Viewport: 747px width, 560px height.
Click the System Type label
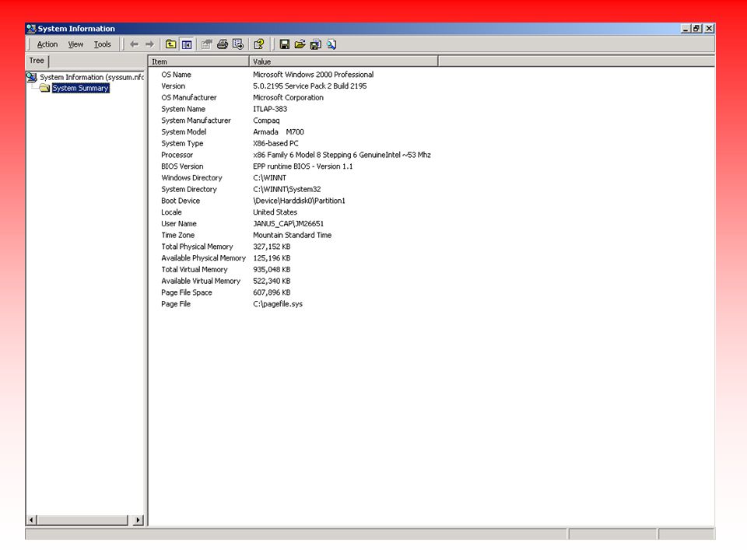182,143
